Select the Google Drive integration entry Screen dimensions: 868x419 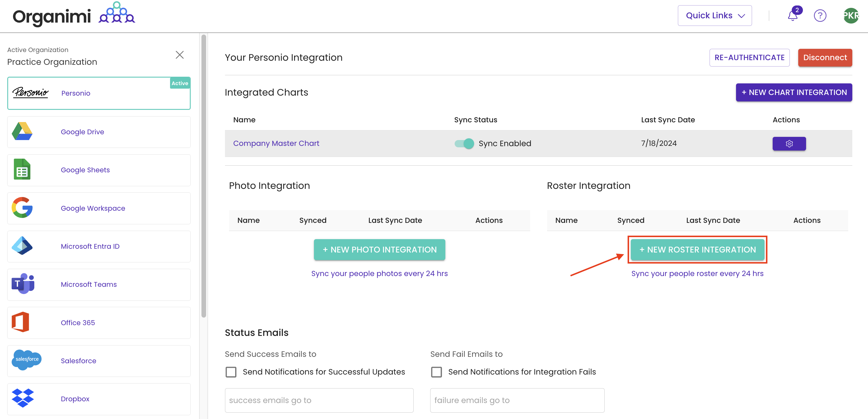pyautogui.click(x=99, y=132)
